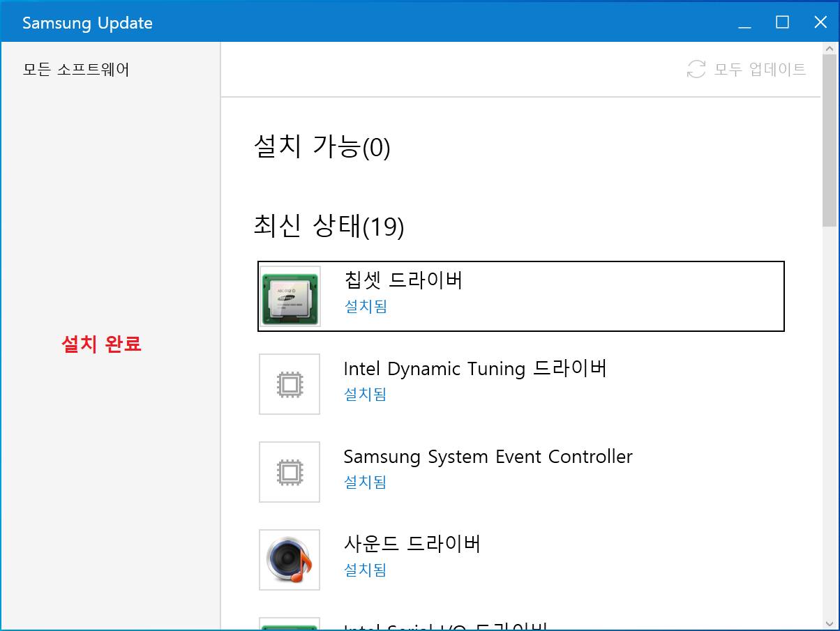Click the scrollbar down arrow
The width and height of the screenshot is (840, 631).
[830, 623]
